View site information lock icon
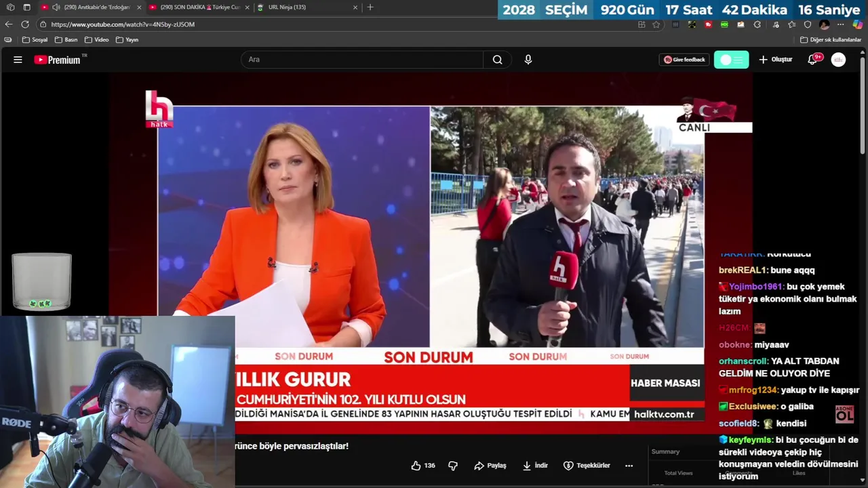868x488 pixels. click(x=43, y=24)
